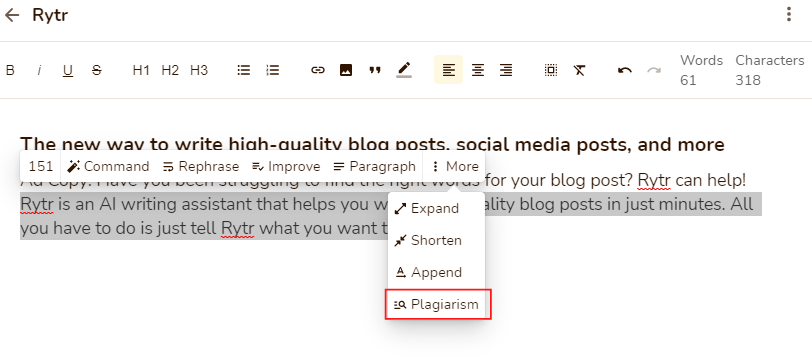Screen dimensions: 812x362
Task: Apply bold formatting
Action: pos(10,70)
